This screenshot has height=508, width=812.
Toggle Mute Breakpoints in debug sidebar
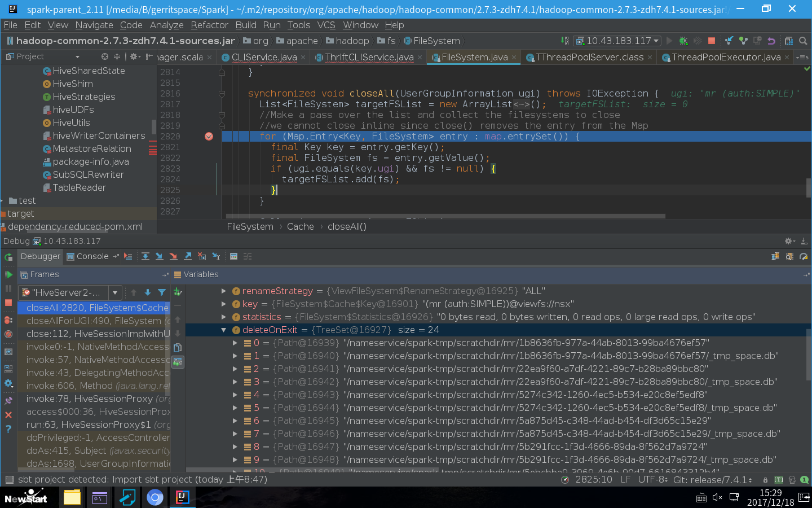point(8,334)
